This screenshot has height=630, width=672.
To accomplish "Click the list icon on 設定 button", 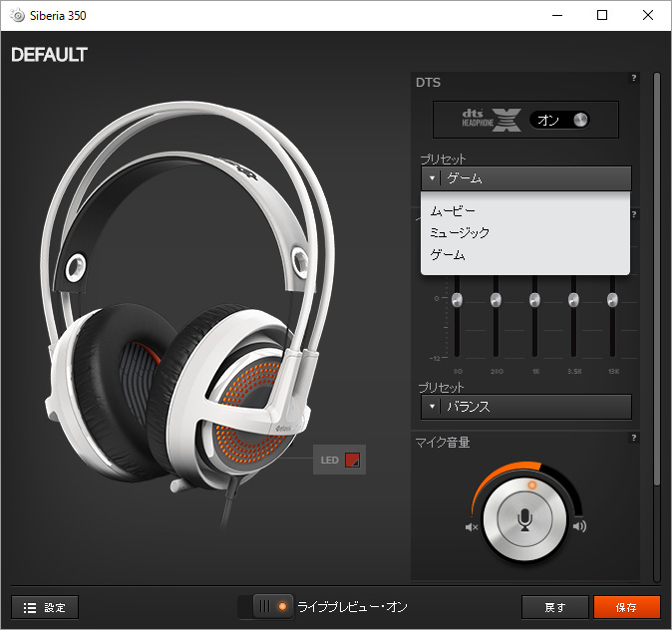I will tap(30, 608).
